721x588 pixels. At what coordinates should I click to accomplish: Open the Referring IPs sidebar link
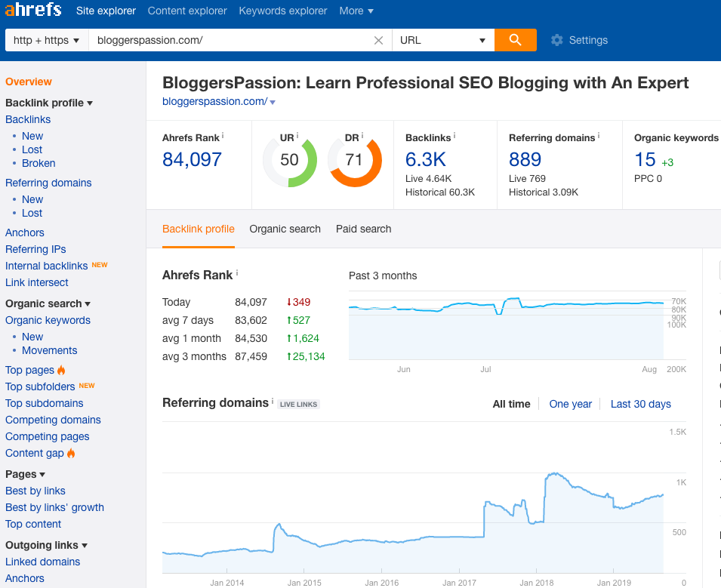click(x=35, y=249)
